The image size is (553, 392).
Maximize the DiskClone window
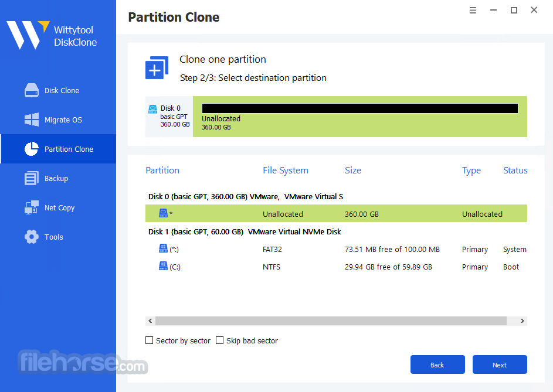tap(514, 10)
